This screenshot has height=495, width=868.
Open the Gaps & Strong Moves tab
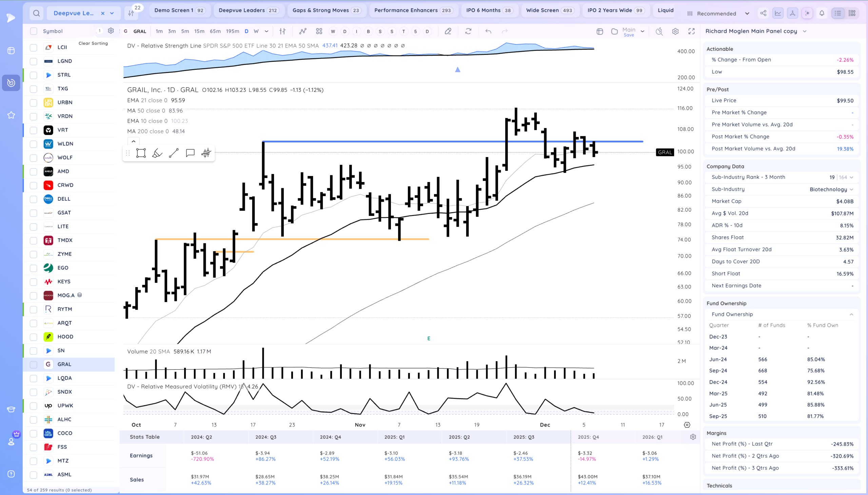click(x=326, y=10)
